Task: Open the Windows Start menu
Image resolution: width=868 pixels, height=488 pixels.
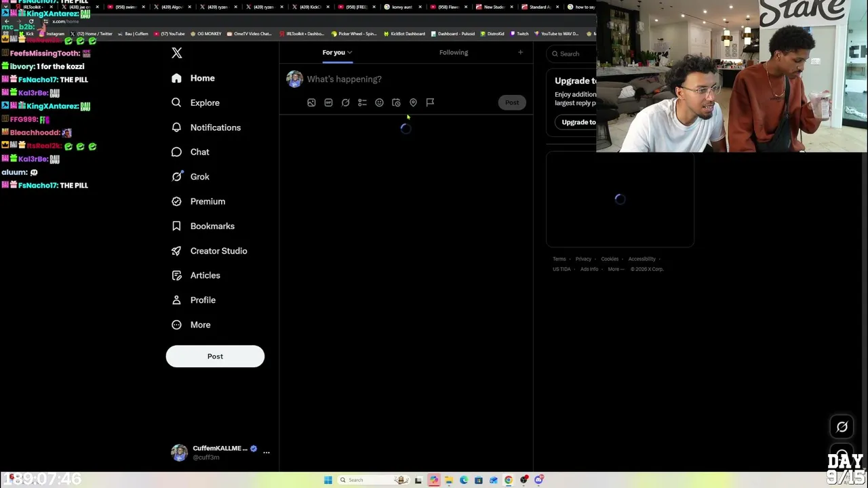Action: pos(328,480)
